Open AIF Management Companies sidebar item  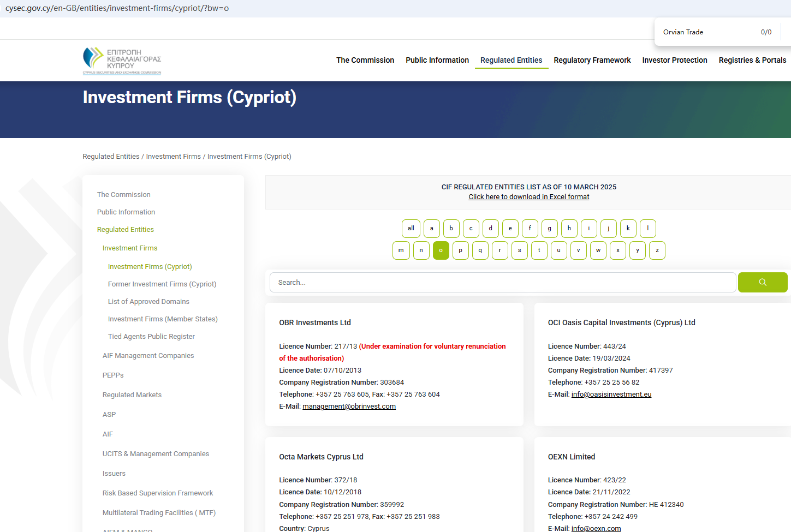click(148, 356)
